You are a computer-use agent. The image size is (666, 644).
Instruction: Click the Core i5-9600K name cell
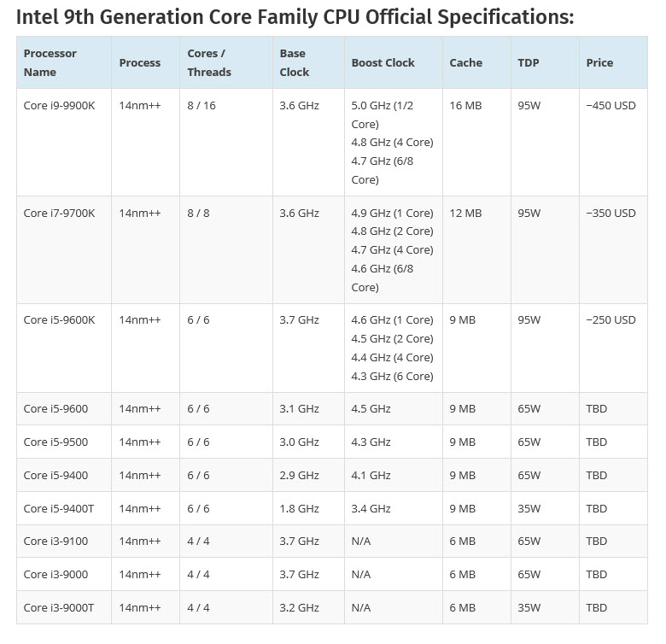tap(59, 319)
